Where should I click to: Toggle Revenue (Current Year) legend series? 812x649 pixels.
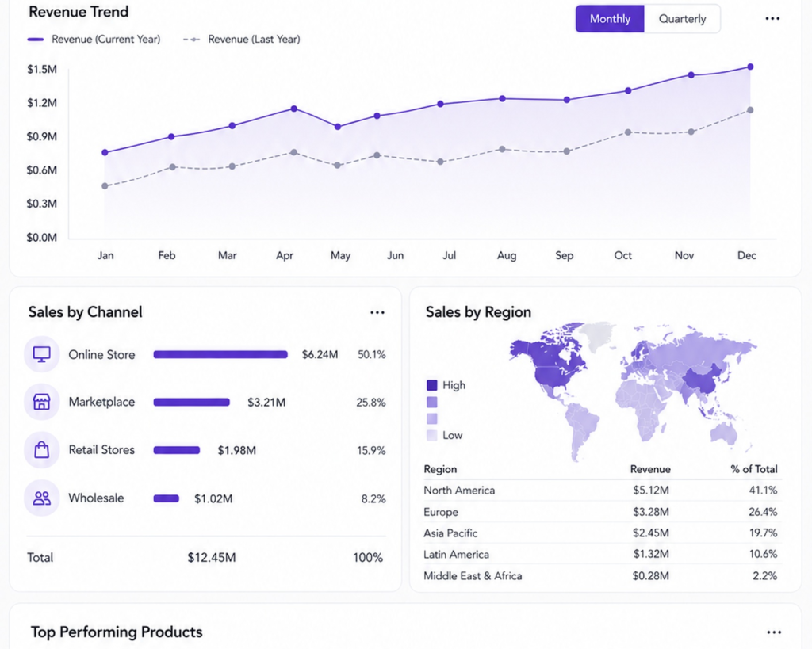coord(94,40)
